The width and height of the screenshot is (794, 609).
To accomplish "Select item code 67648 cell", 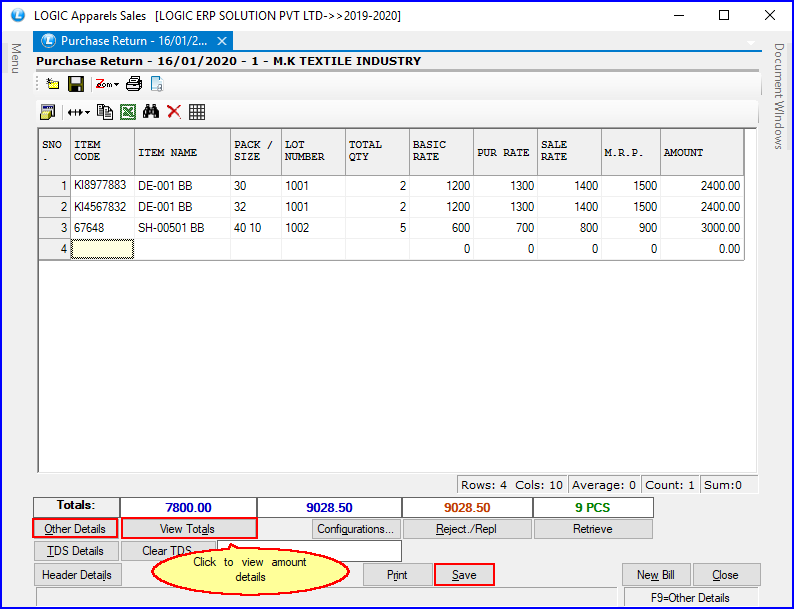I will tap(102, 228).
